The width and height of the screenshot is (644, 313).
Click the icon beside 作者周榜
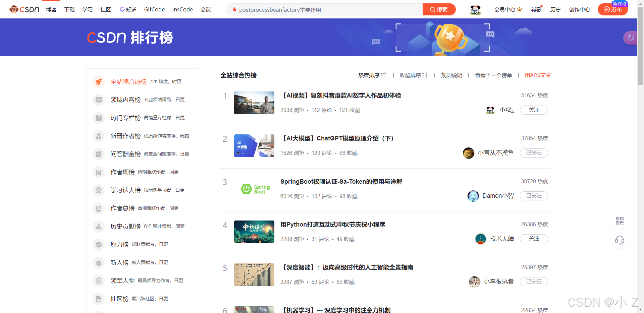(99, 172)
